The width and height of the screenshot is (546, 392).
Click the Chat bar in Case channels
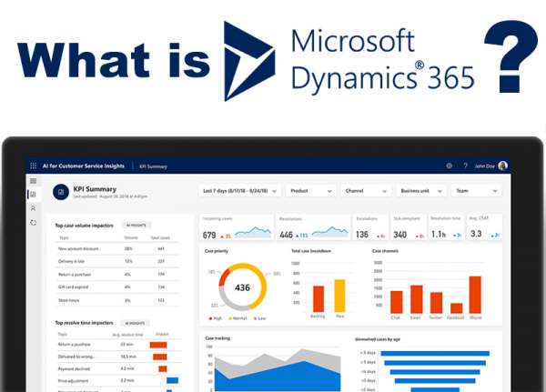397,302
